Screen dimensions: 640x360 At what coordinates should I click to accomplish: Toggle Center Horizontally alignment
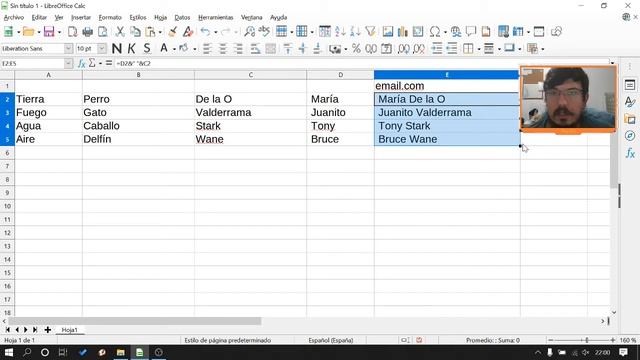[x=223, y=49]
